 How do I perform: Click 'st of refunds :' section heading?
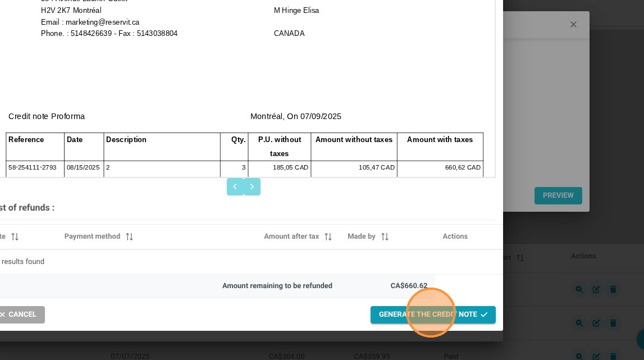click(27, 208)
